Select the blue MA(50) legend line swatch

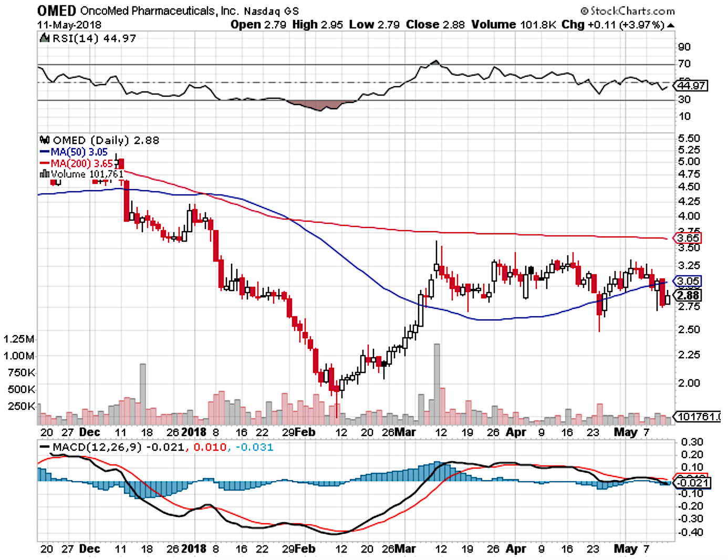pyautogui.click(x=45, y=152)
